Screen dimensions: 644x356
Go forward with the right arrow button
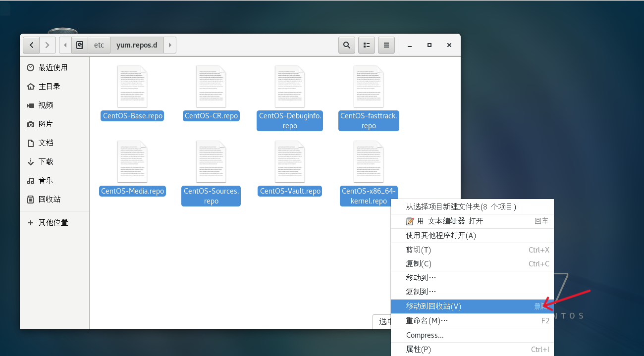click(48, 45)
